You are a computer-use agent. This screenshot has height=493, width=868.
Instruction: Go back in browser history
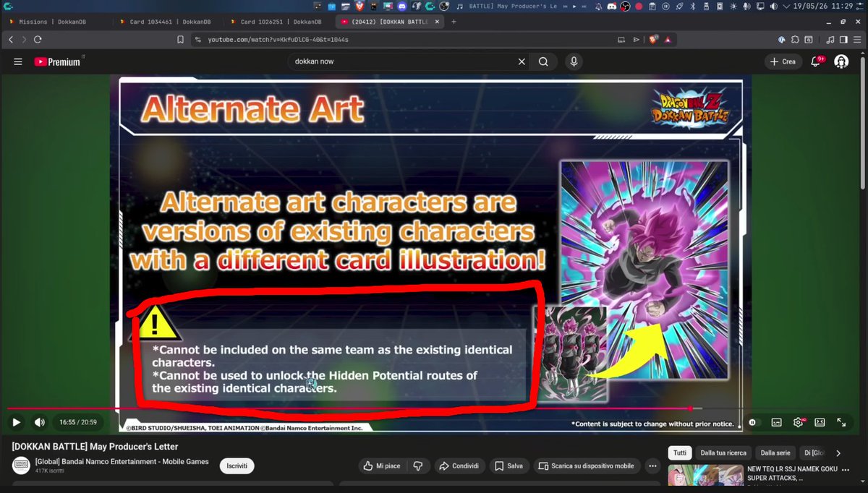point(12,39)
